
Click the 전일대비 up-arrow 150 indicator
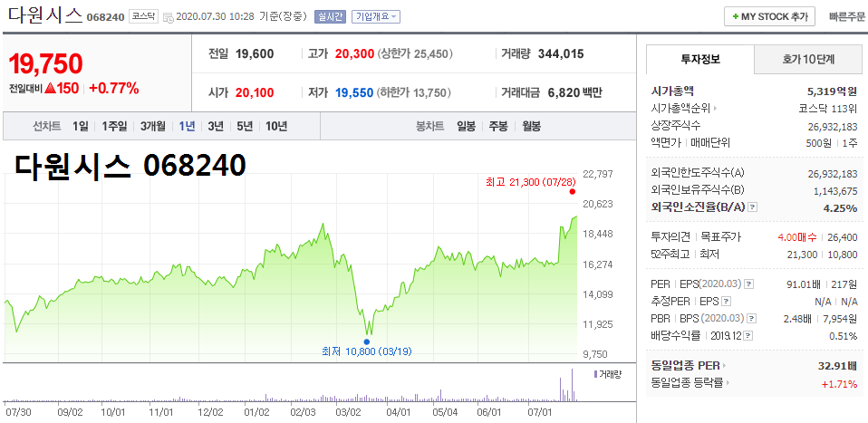(x=62, y=88)
